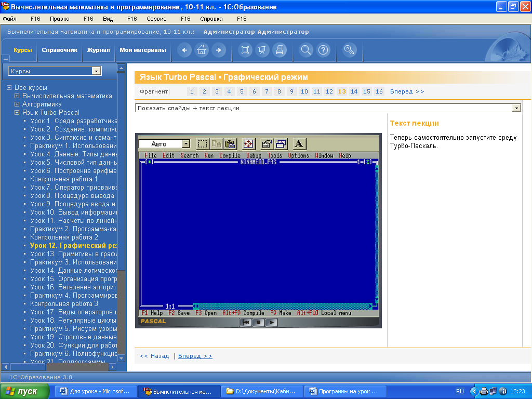Click the RU language indicator in the tray
Image resolution: width=532 pixels, height=399 pixels.
460,391
